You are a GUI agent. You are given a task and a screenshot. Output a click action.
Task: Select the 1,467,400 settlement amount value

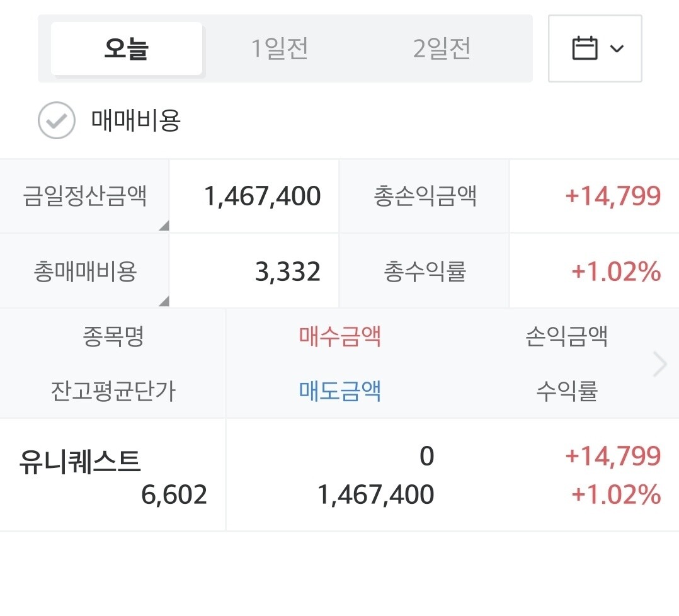tap(263, 196)
